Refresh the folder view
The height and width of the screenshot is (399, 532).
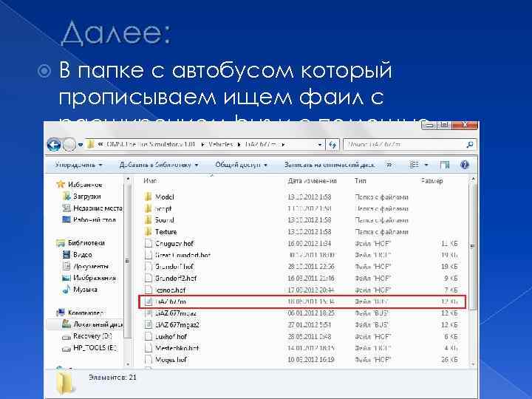click(x=332, y=145)
